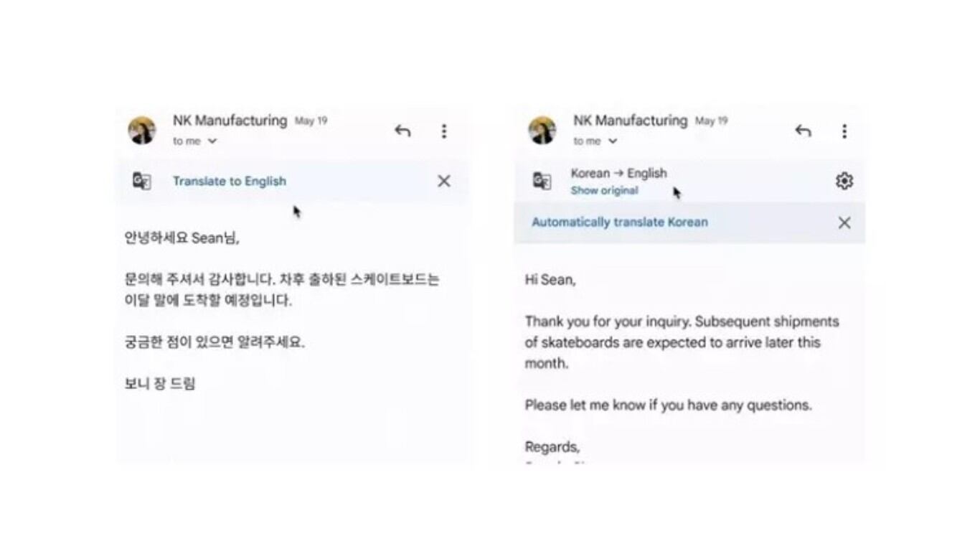
Task: Click "Show original" link
Action: point(604,191)
